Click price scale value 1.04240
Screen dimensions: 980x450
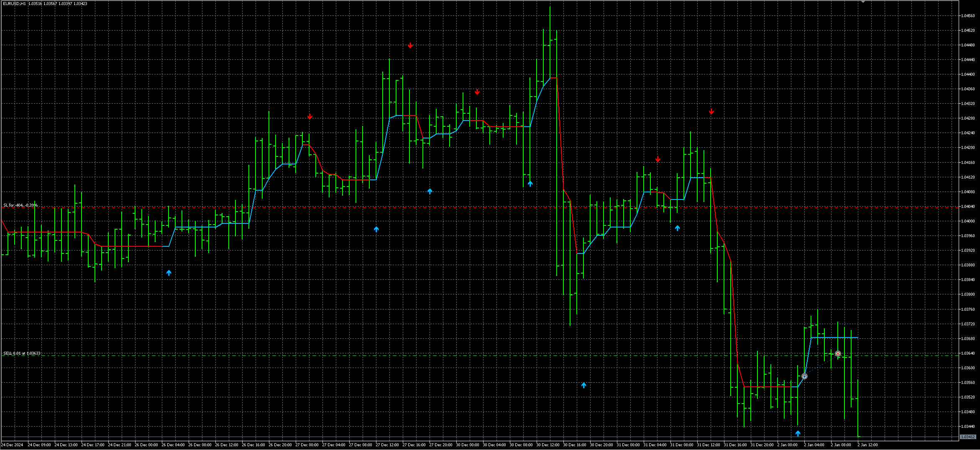(967, 133)
